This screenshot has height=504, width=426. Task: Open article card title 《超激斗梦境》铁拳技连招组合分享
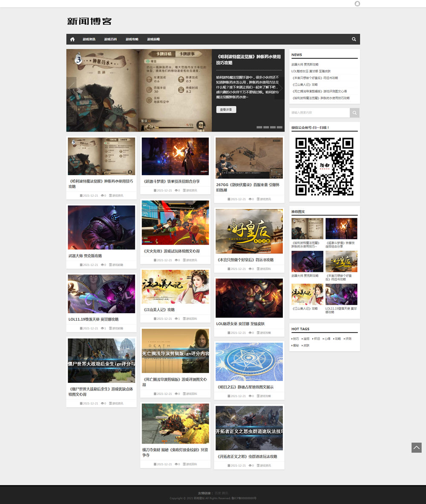(x=172, y=182)
